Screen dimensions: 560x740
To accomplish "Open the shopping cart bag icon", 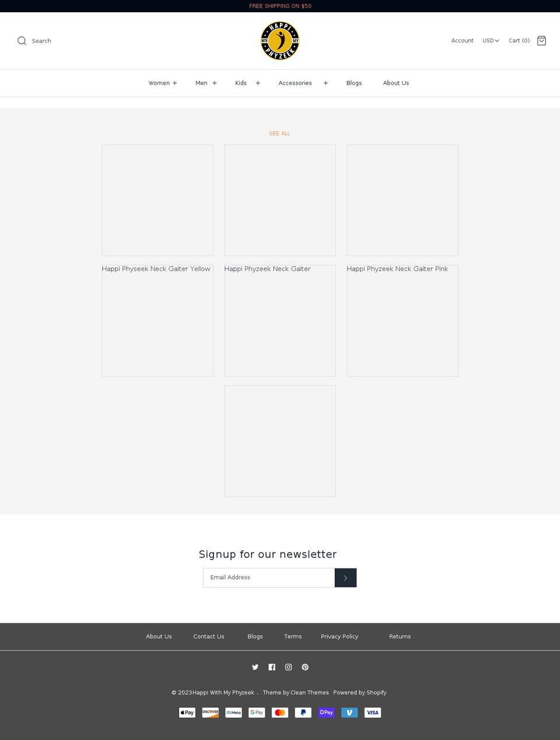I will coord(541,40).
